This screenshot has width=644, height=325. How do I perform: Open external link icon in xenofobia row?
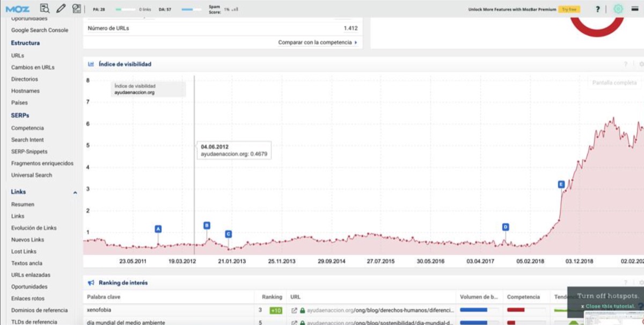coord(294,310)
